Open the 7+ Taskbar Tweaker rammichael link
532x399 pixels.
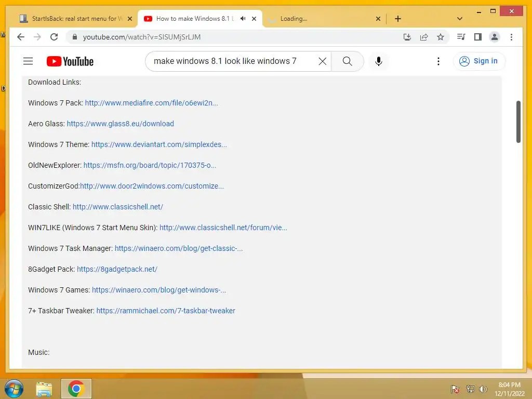(166, 311)
